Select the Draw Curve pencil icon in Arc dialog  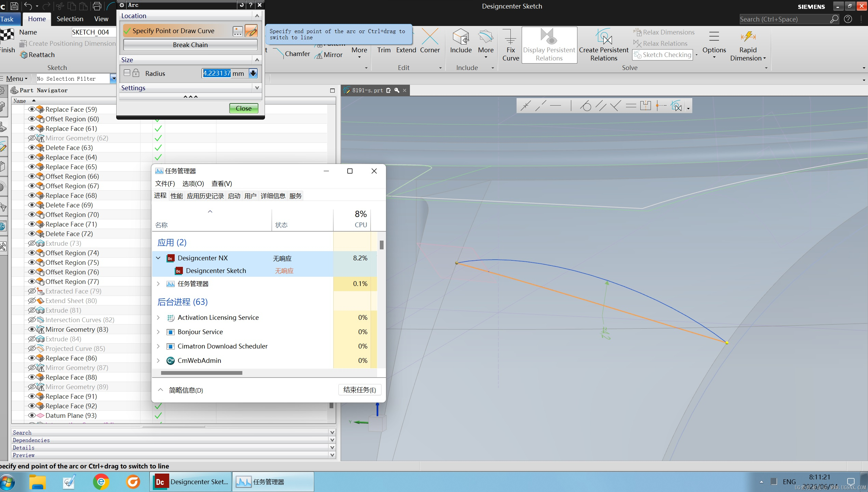251,31
